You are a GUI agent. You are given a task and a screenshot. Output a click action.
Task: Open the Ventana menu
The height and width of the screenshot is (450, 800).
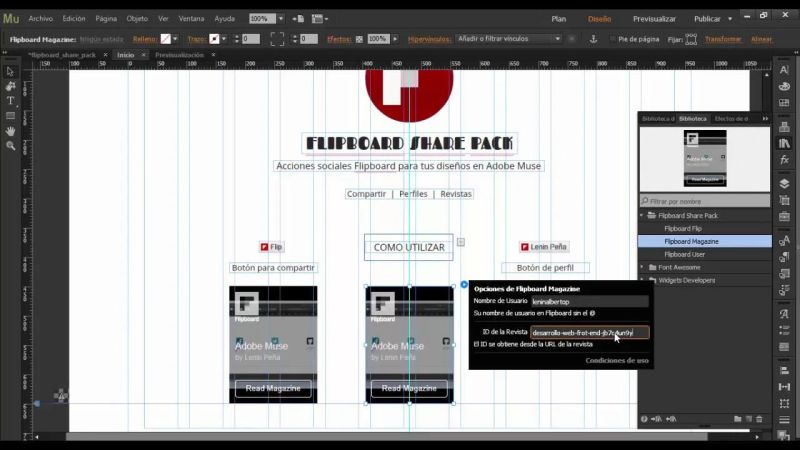[191, 18]
